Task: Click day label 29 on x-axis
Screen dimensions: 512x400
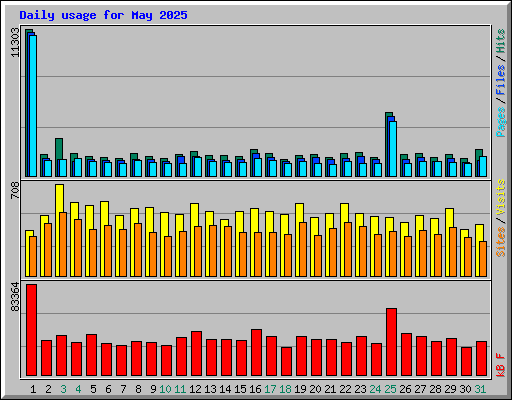Action: point(450,389)
